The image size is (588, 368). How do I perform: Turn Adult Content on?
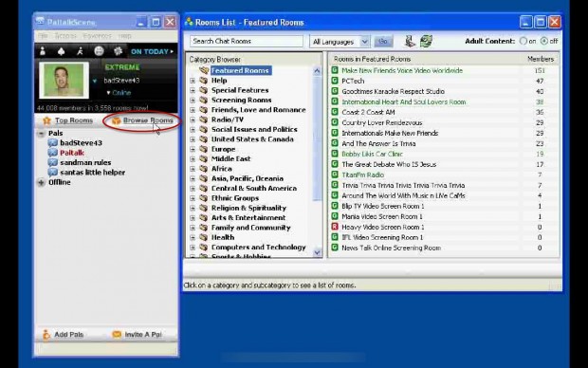(524, 41)
